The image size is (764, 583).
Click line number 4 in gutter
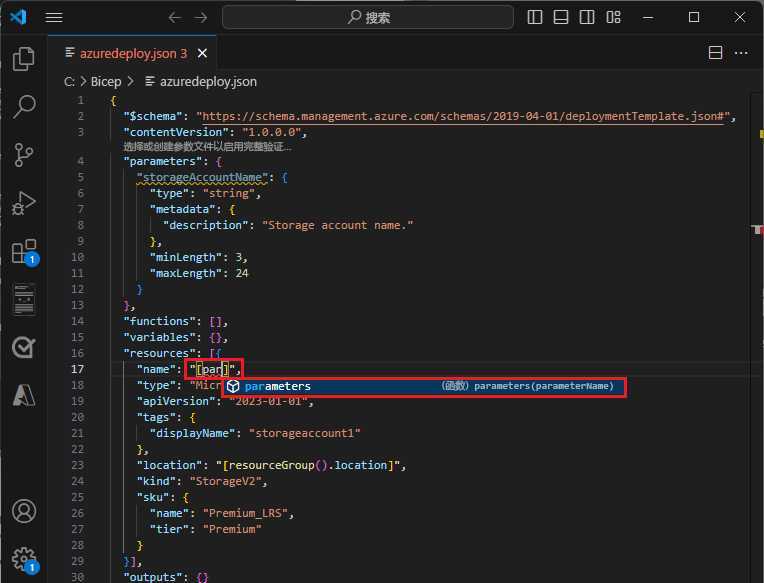[x=80, y=161]
